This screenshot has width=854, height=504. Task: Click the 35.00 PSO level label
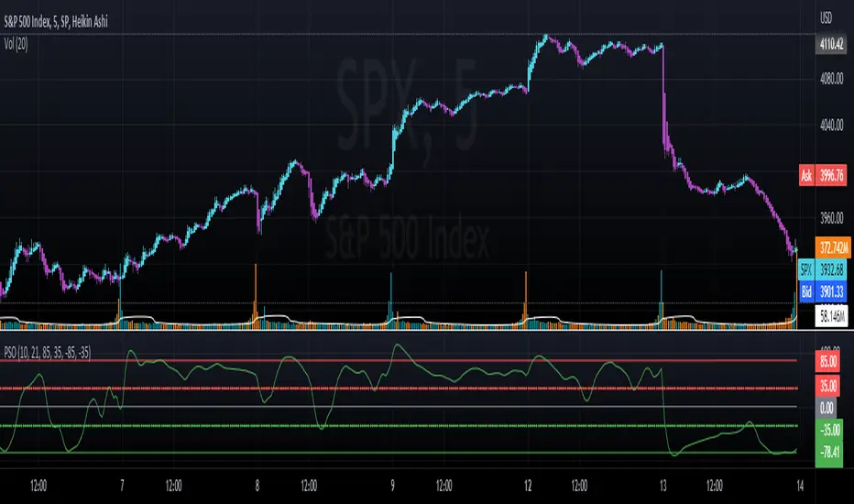point(828,387)
